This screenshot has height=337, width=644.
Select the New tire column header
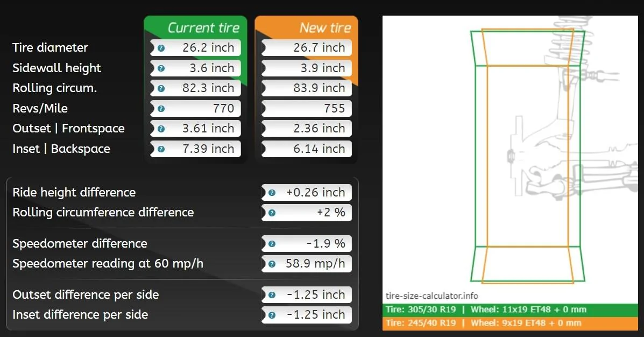tap(325, 28)
